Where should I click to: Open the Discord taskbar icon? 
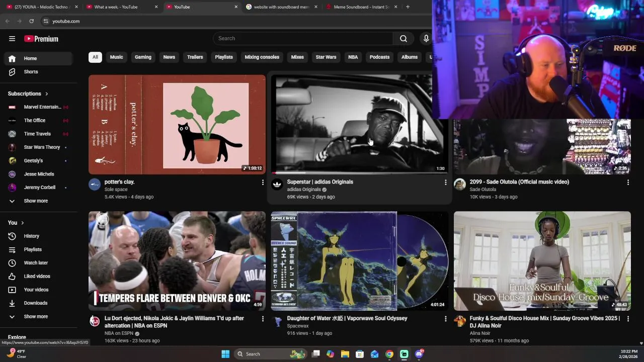pos(419,354)
